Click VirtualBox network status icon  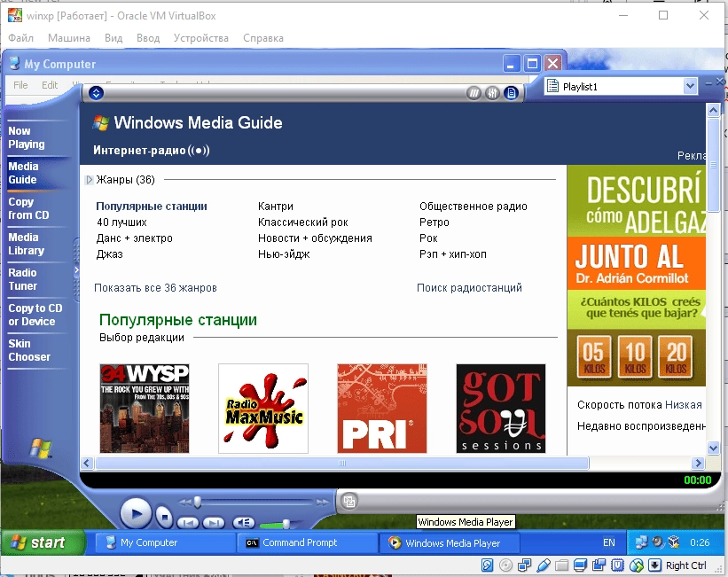[524, 565]
